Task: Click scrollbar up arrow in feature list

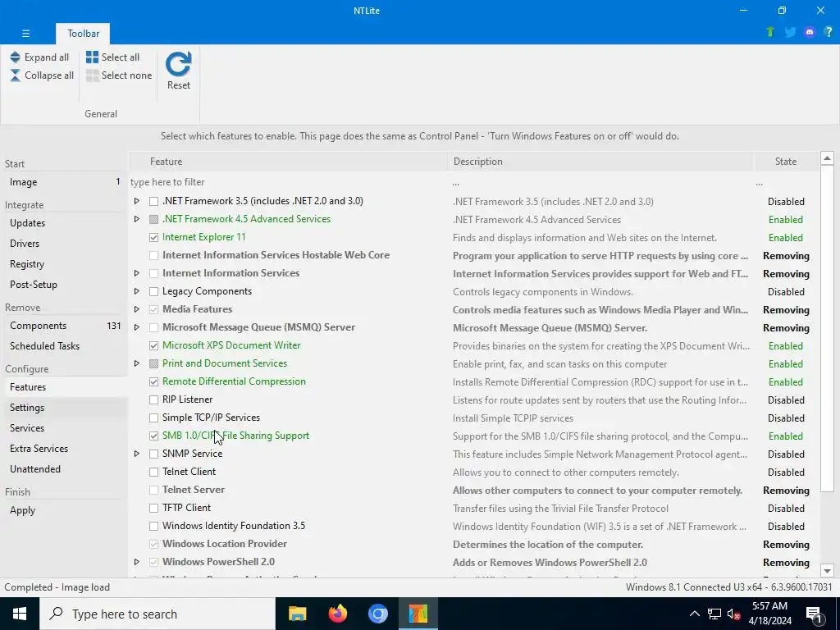Action: (827, 158)
